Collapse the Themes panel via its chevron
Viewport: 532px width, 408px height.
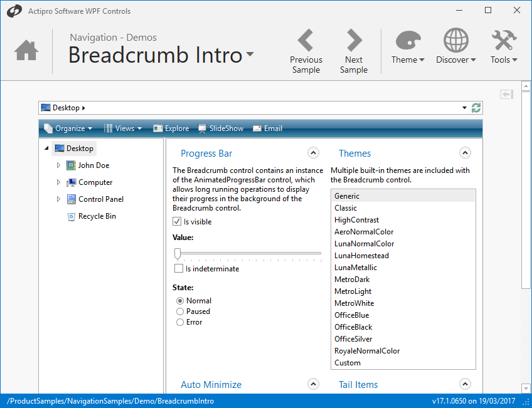tap(465, 152)
